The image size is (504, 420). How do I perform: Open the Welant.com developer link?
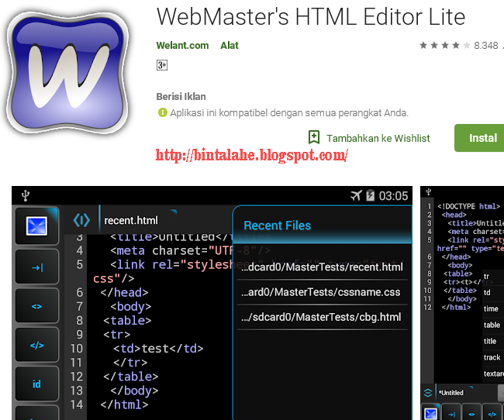(182, 46)
